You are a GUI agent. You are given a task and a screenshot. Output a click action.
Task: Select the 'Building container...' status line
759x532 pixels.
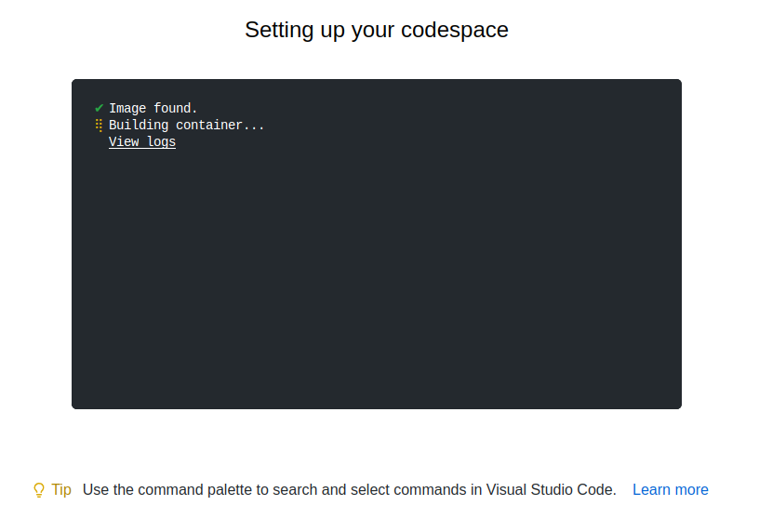pyautogui.click(x=186, y=125)
